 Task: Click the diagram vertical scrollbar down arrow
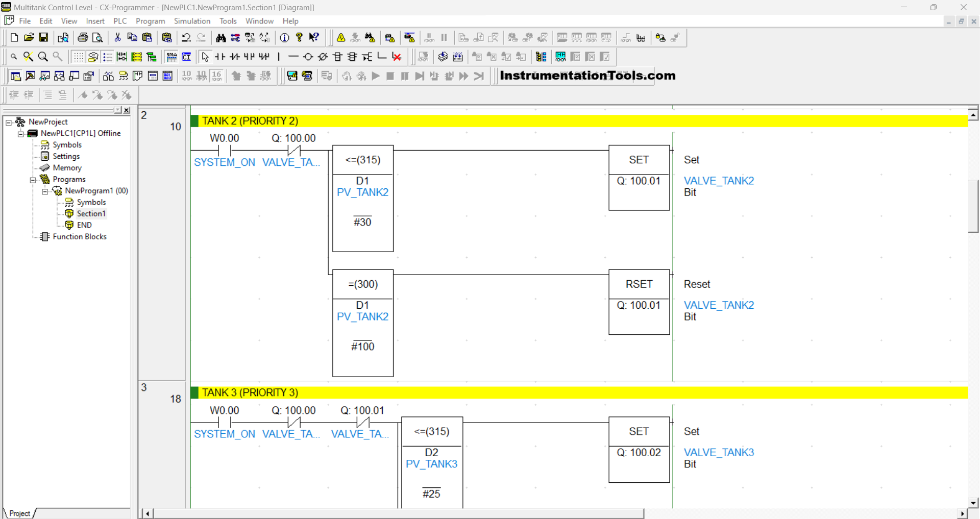(973, 502)
